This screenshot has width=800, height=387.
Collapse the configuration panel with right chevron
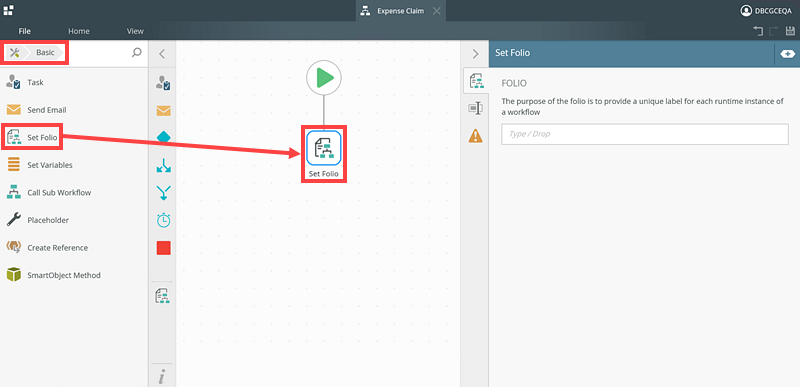pyautogui.click(x=476, y=54)
